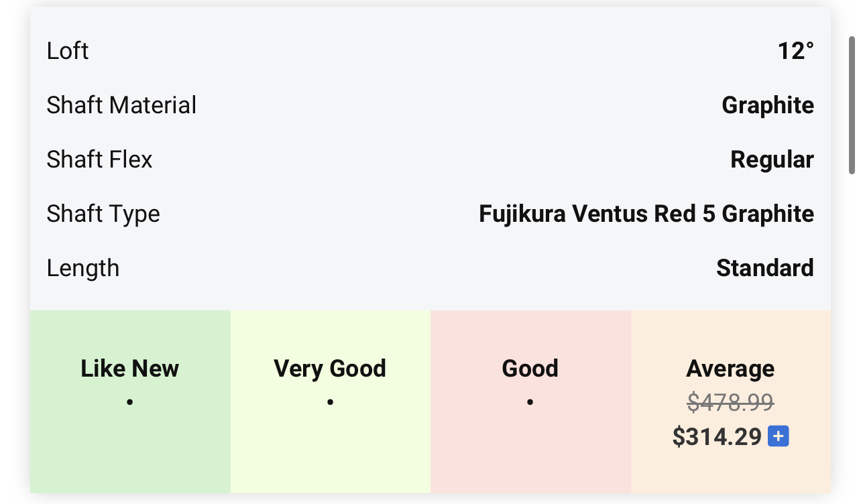Click the Shaft Flex label
The width and height of the screenshot is (861, 504).
coord(99,160)
